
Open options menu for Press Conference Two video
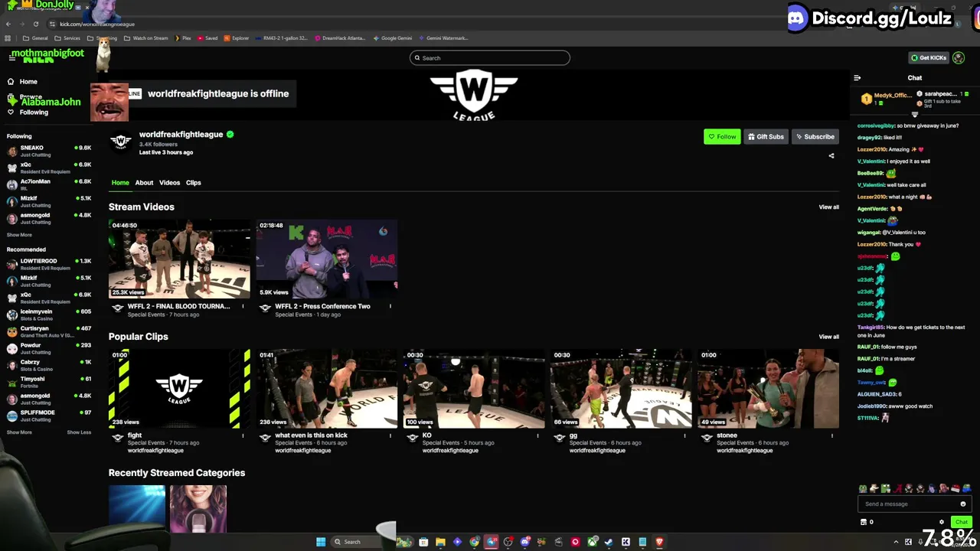[390, 306]
